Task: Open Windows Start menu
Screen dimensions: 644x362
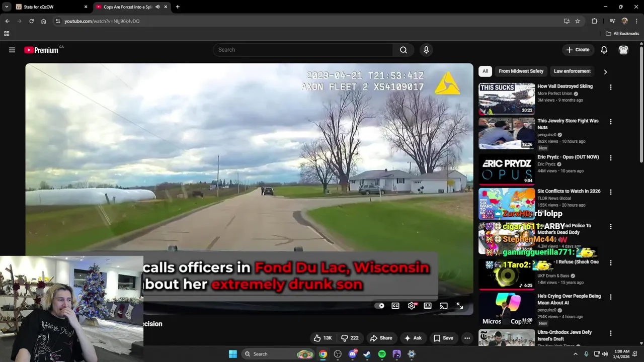Action: coord(233,354)
